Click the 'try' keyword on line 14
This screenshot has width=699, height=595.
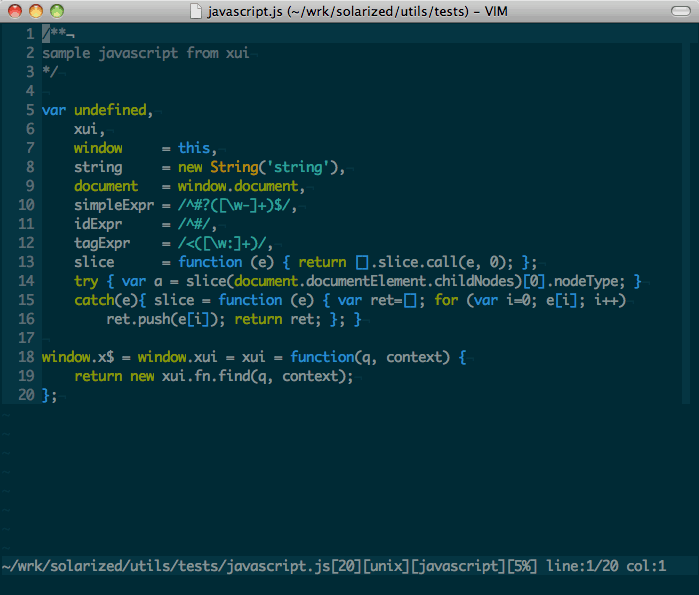point(86,281)
